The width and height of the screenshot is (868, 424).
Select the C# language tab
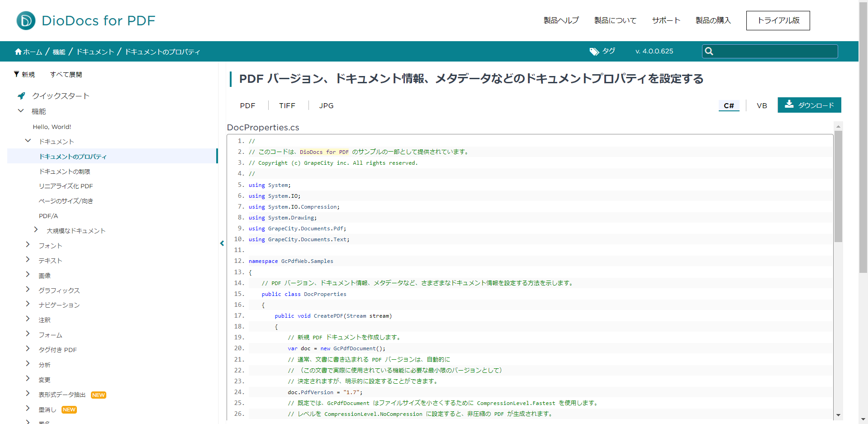pyautogui.click(x=729, y=105)
